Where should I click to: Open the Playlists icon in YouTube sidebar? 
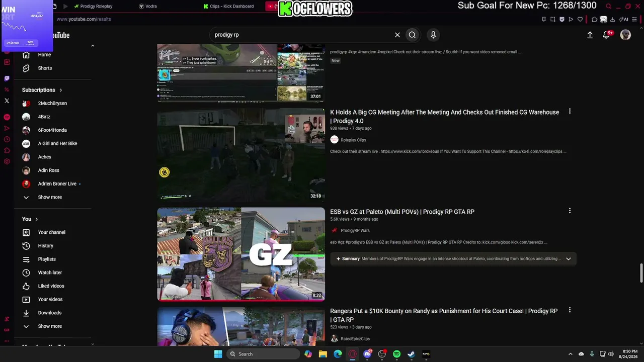pyautogui.click(x=26, y=259)
